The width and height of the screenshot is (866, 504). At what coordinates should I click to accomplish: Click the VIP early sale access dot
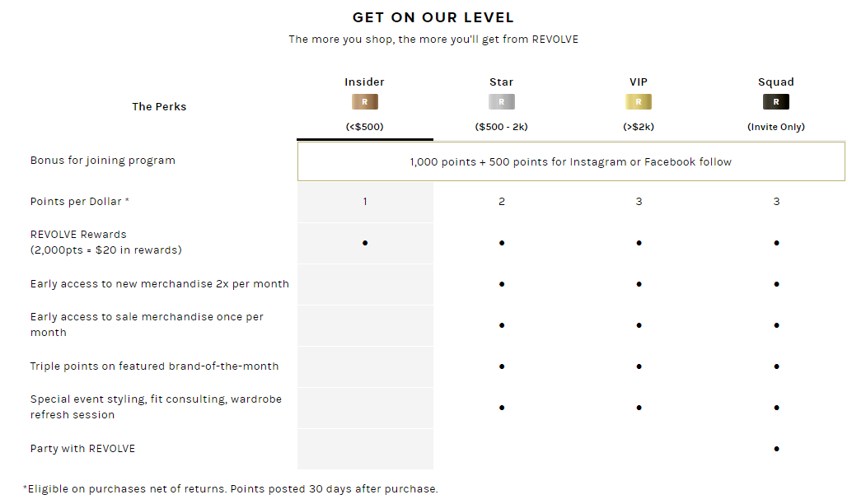click(x=639, y=325)
